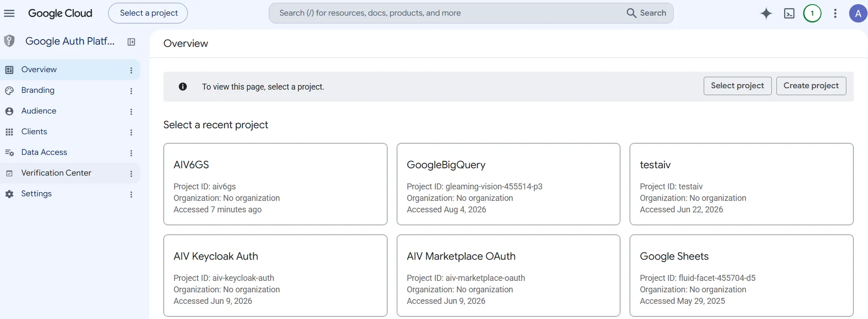Viewport: 868px width, 319px height.
Task: Open the main navigation hamburger menu
Action: click(x=9, y=13)
